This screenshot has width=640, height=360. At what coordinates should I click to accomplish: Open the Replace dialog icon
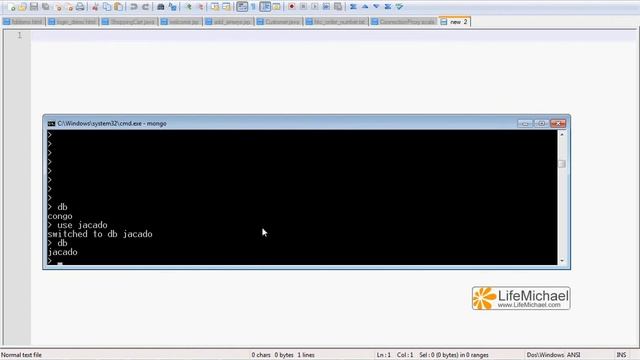[172, 7]
